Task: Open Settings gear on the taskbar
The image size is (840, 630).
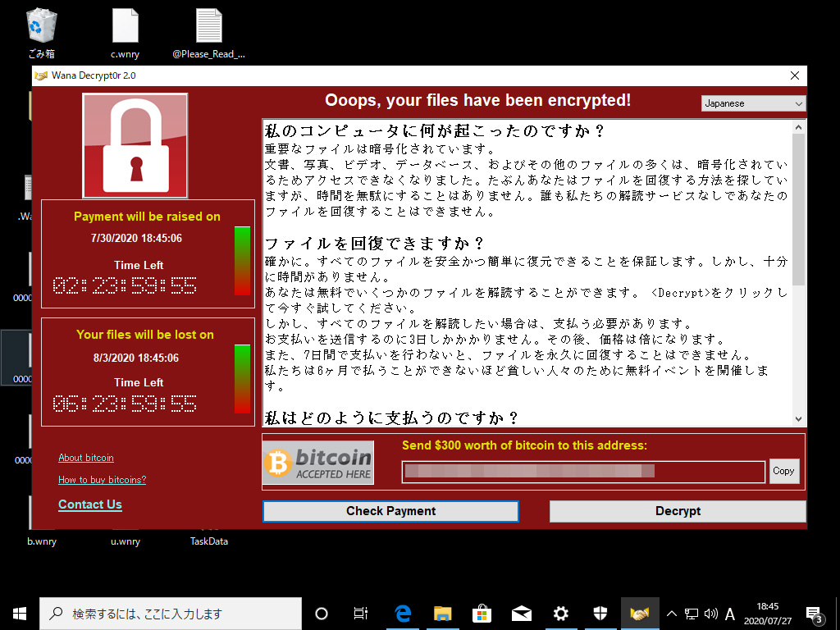Action: 561,614
